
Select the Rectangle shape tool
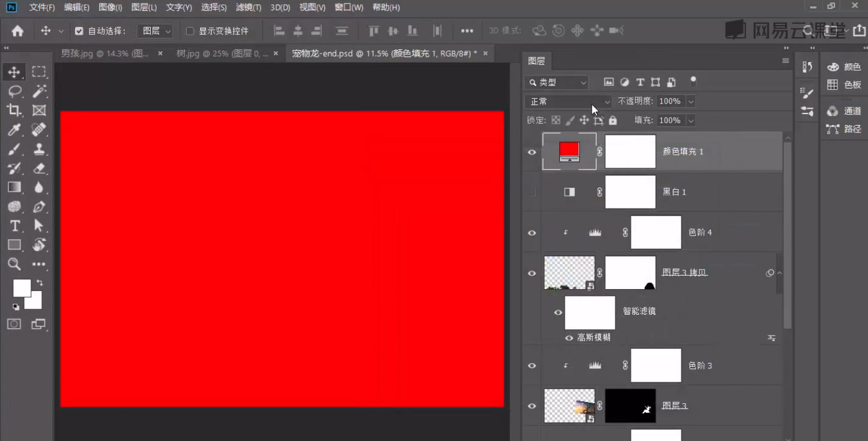[14, 245]
